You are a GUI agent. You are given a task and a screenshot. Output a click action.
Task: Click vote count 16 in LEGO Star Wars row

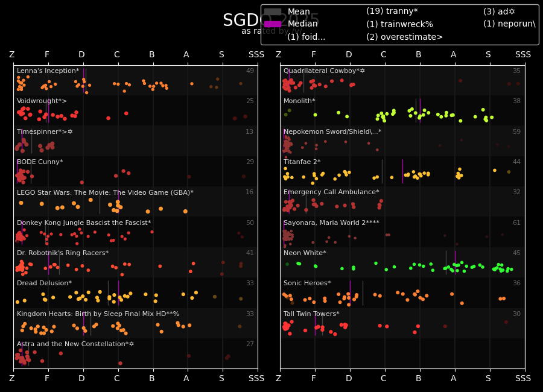pyautogui.click(x=249, y=192)
